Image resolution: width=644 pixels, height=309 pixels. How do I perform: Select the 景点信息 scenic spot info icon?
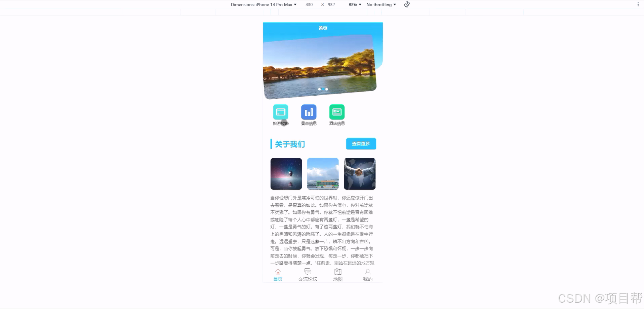308,112
